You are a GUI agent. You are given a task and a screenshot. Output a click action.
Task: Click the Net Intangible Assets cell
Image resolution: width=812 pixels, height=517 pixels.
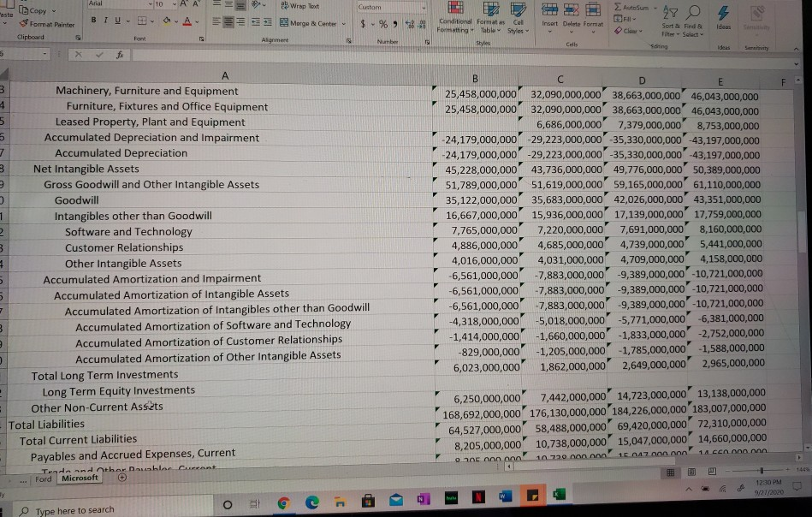coord(86,169)
